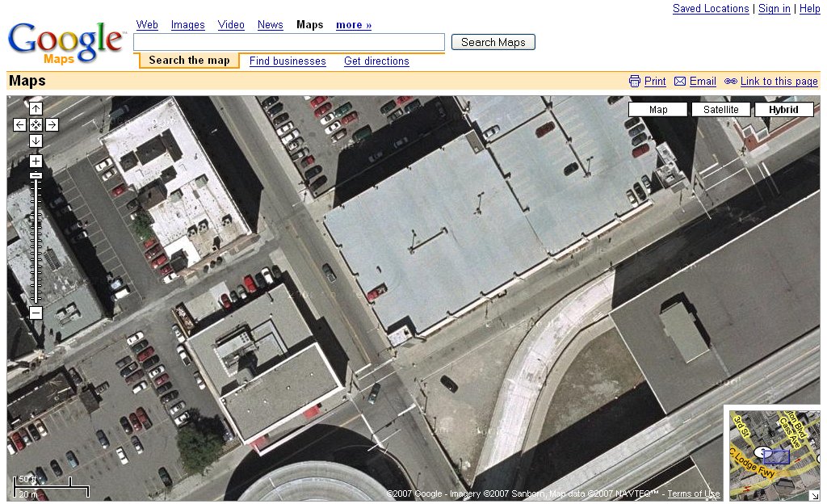This screenshot has width=827, height=504.
Task: Open the Web link
Action: tap(147, 25)
